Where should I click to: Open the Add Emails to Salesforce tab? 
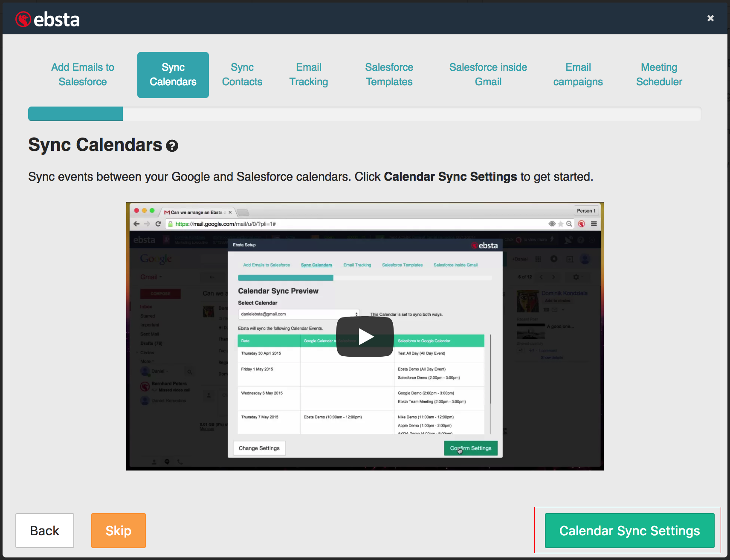[83, 75]
